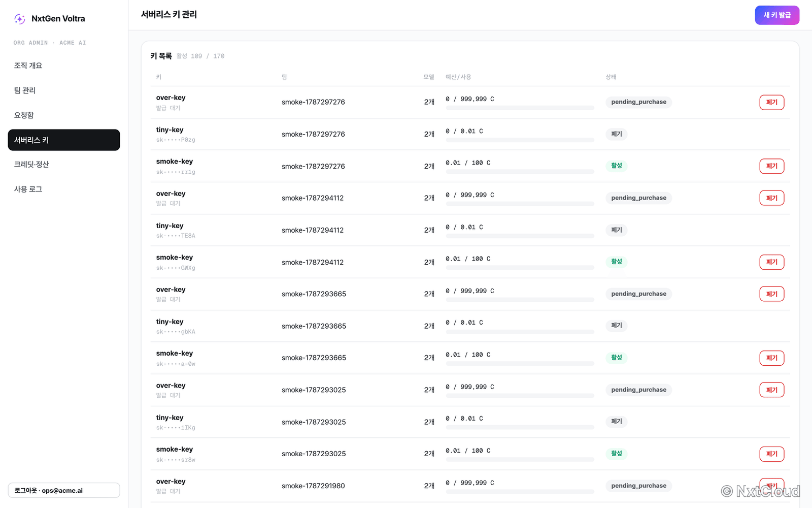
Task: Click 키 column header
Action: (159, 77)
